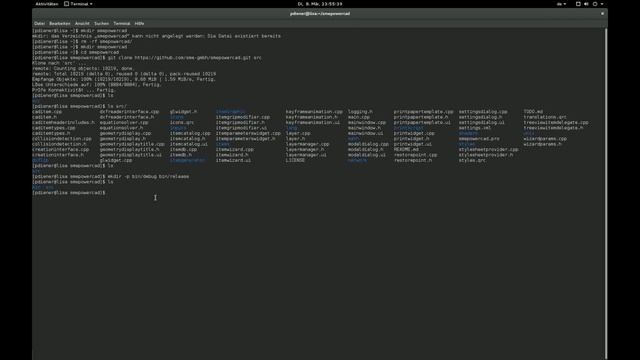Click the file name 'logging.h'
The height and width of the screenshot is (360, 640).
tap(360, 111)
